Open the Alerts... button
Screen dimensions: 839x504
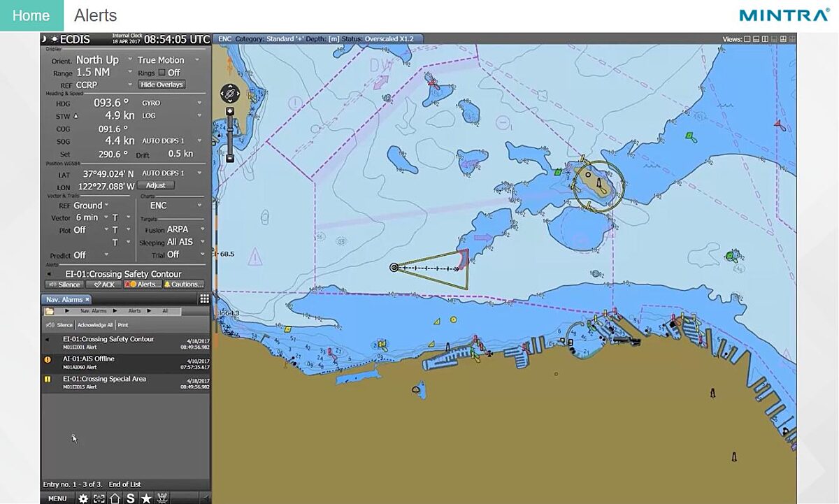143,285
